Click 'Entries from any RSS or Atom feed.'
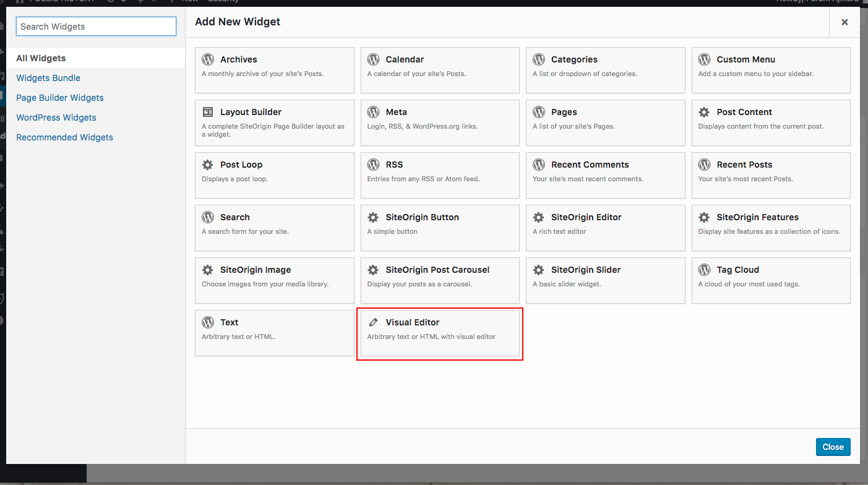This screenshot has width=868, height=485. coord(423,179)
